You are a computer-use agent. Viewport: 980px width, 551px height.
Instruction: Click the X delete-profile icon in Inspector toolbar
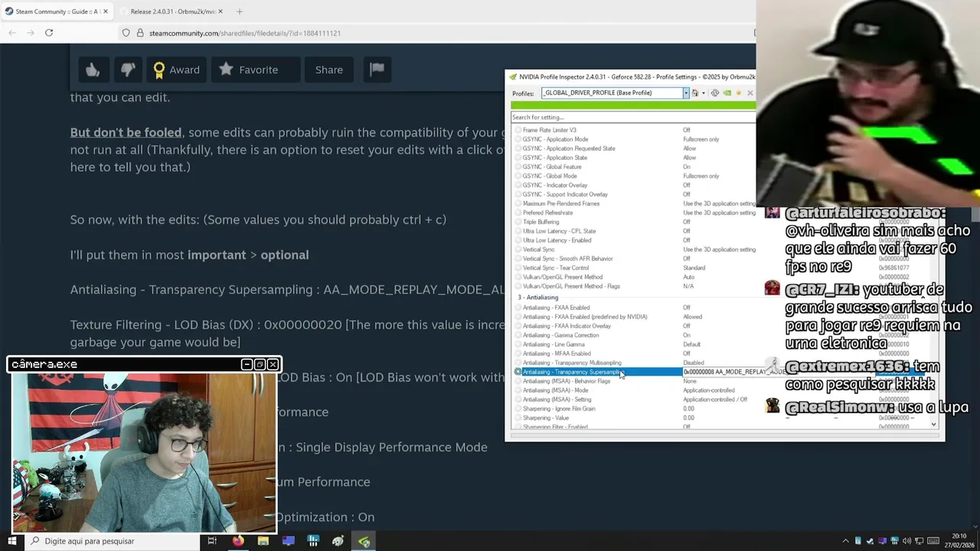[x=750, y=93]
